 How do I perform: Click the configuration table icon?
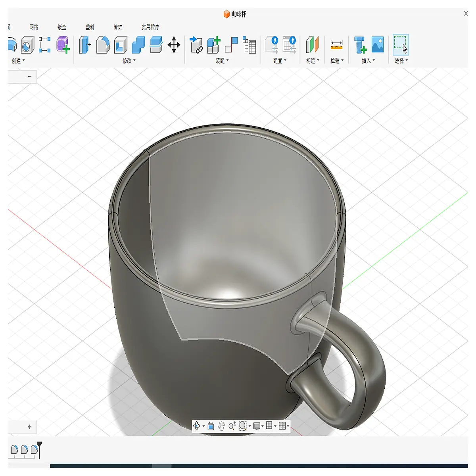[x=290, y=45]
